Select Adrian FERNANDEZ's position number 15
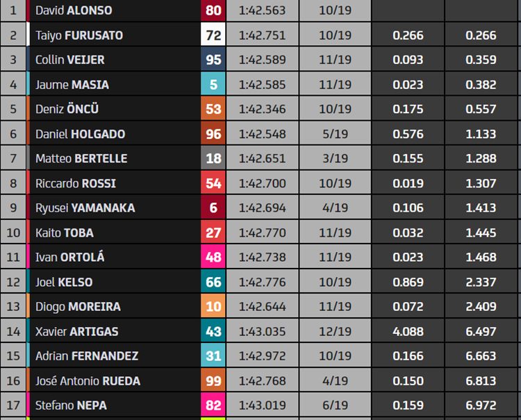The width and height of the screenshot is (521, 420). (13, 356)
